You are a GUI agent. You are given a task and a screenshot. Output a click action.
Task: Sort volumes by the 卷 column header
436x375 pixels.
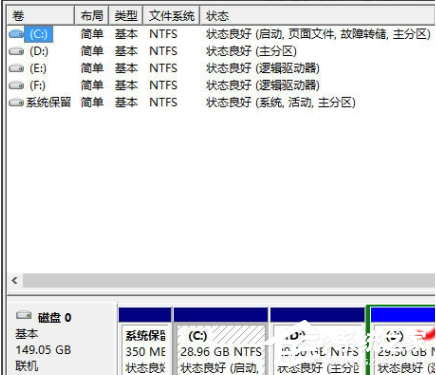click(40, 16)
